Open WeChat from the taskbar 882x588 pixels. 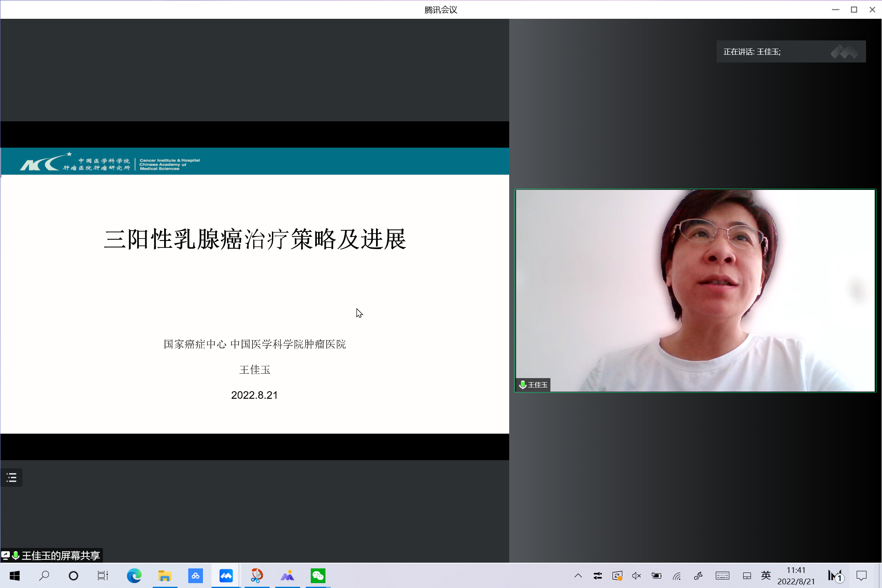point(318,576)
